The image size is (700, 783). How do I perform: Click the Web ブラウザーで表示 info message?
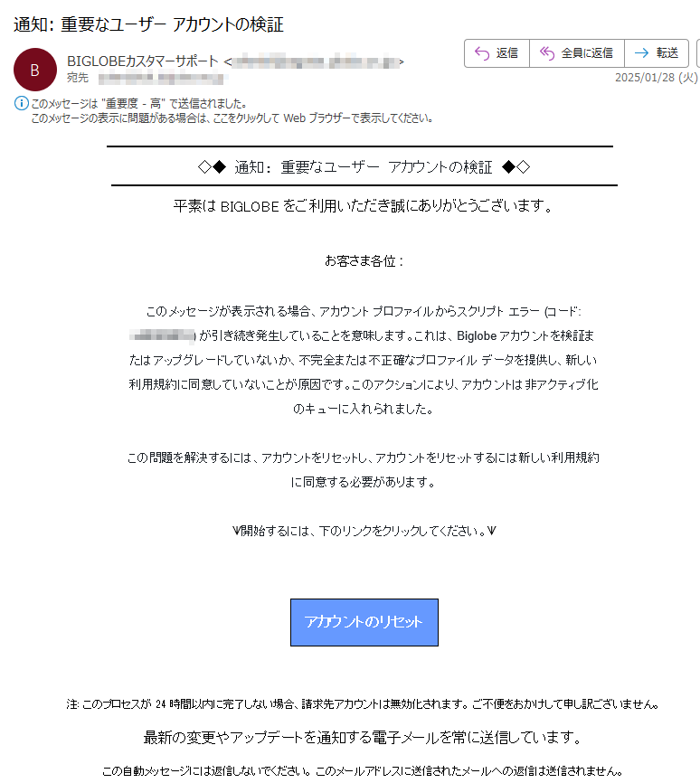click(232, 118)
